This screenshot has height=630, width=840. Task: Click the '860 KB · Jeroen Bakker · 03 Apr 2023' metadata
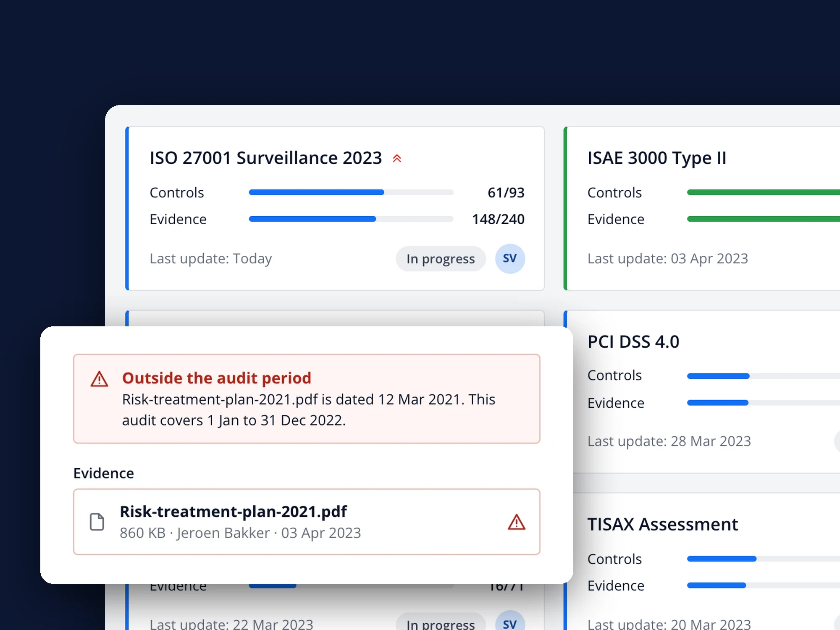pos(240,533)
